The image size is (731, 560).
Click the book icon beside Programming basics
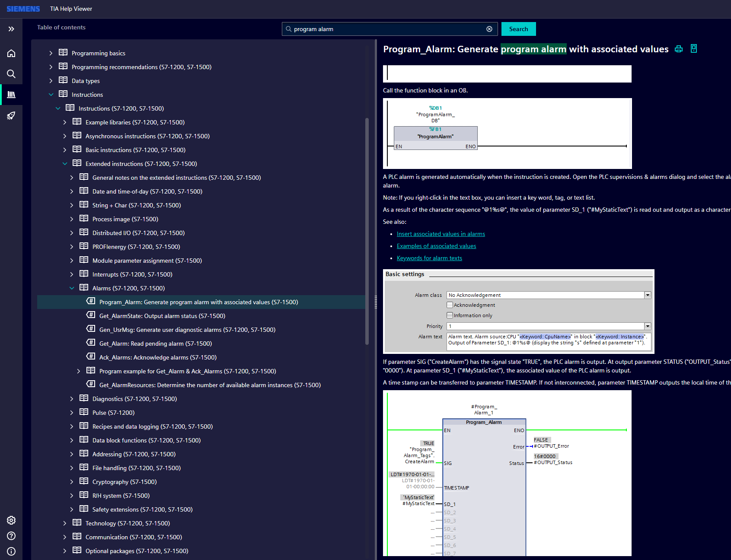point(63,53)
